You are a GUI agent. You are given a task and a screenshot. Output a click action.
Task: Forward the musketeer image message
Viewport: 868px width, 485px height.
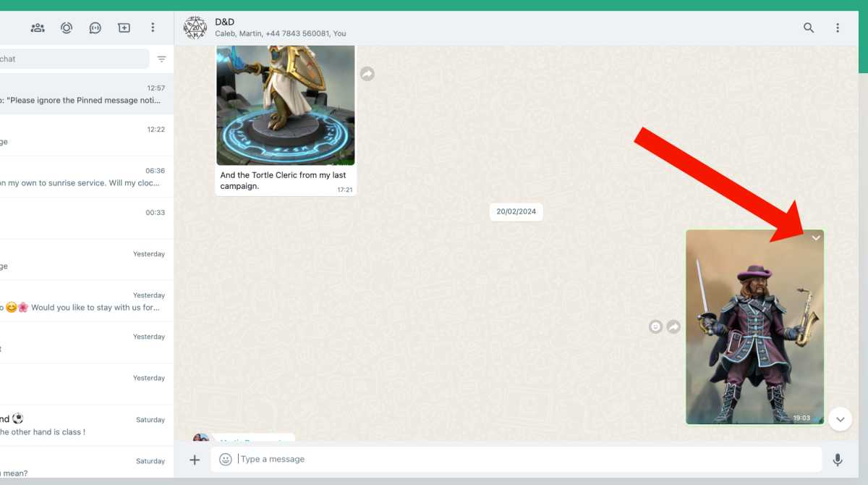coord(673,327)
